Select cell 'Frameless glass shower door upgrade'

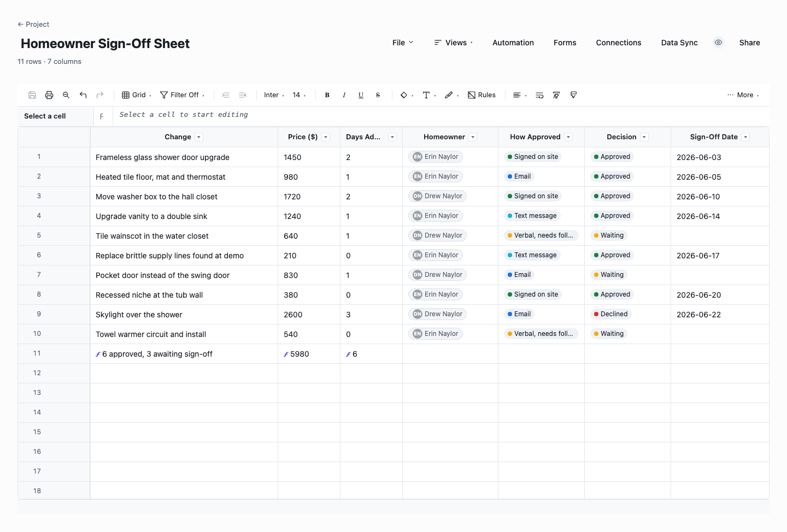(184, 157)
